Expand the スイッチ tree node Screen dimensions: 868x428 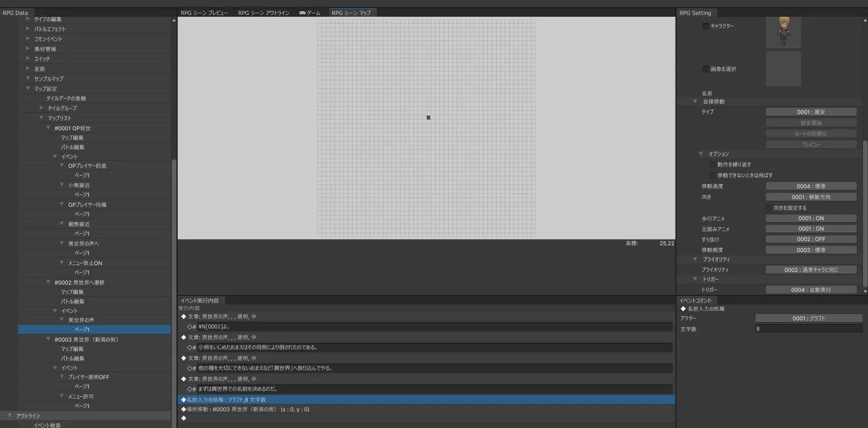(x=28, y=59)
